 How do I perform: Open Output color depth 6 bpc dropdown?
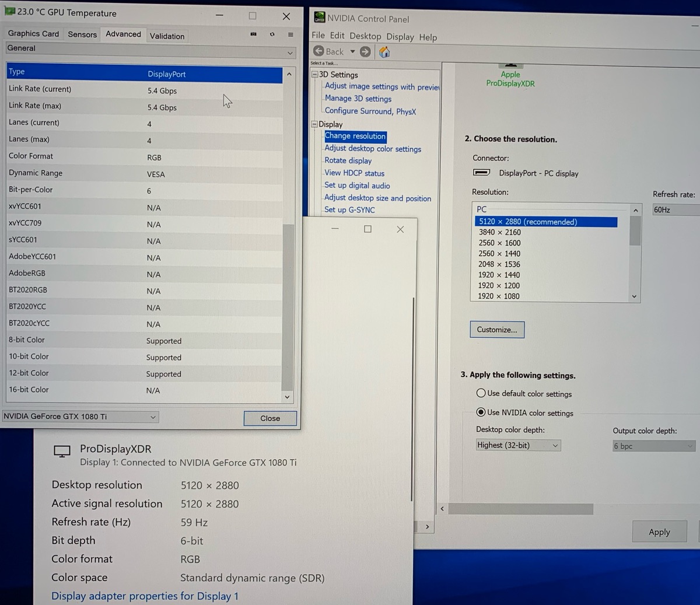(x=653, y=446)
